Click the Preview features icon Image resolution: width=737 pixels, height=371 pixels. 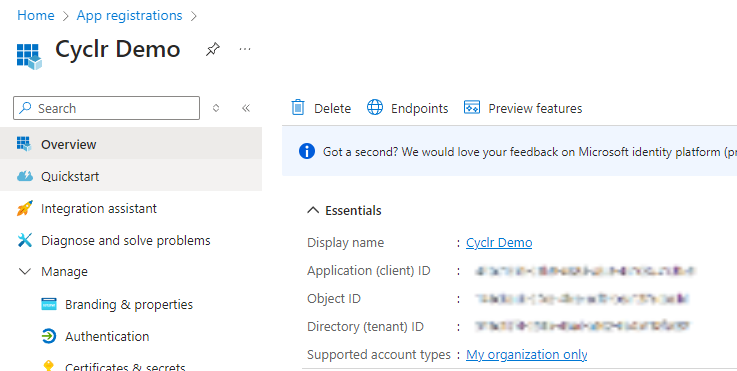pos(472,108)
